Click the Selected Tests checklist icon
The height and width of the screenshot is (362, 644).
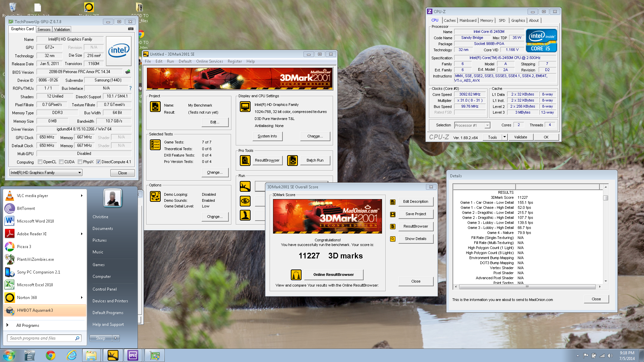pyautogui.click(x=155, y=145)
